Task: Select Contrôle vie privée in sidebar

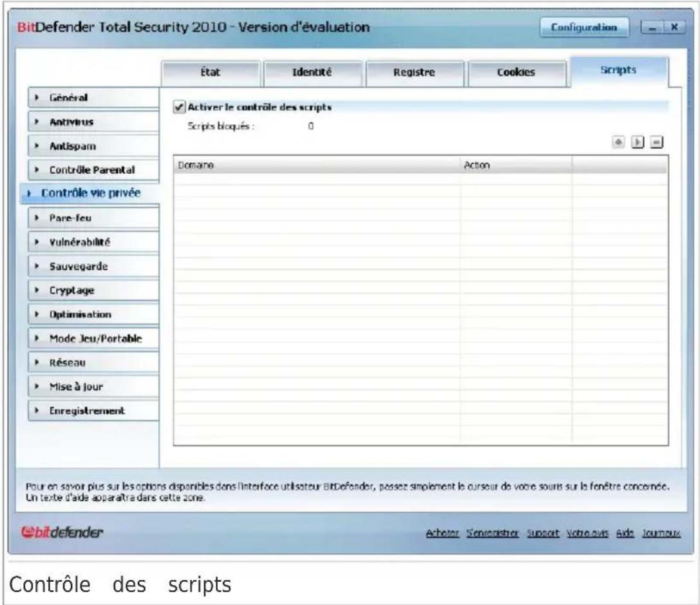Action: point(90,193)
